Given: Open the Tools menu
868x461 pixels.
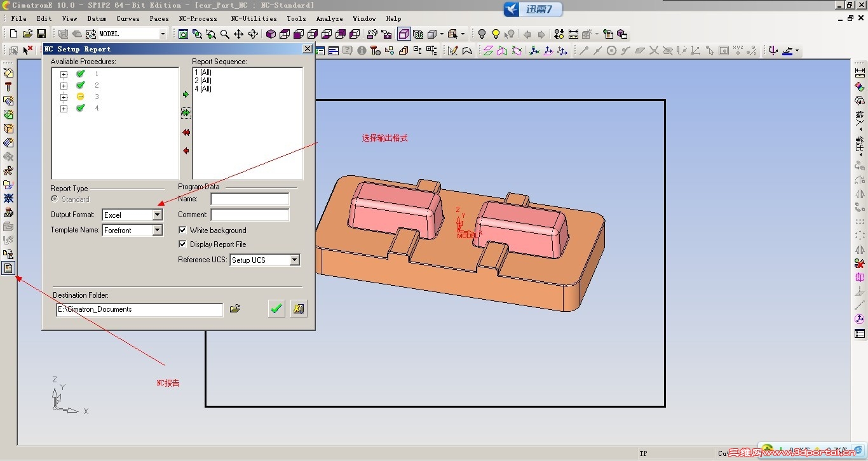Looking at the screenshot, I should point(296,18).
